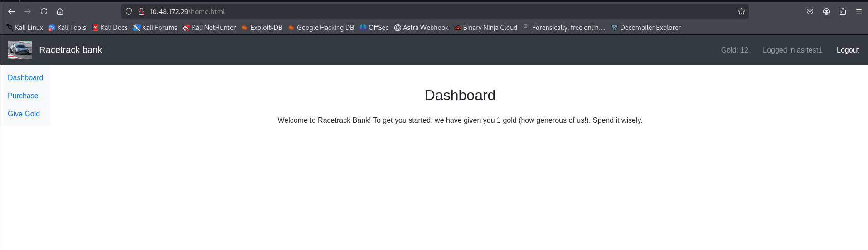Image resolution: width=868 pixels, height=250 pixels.
Task: Bookmark this page with the star icon
Action: click(x=741, y=11)
